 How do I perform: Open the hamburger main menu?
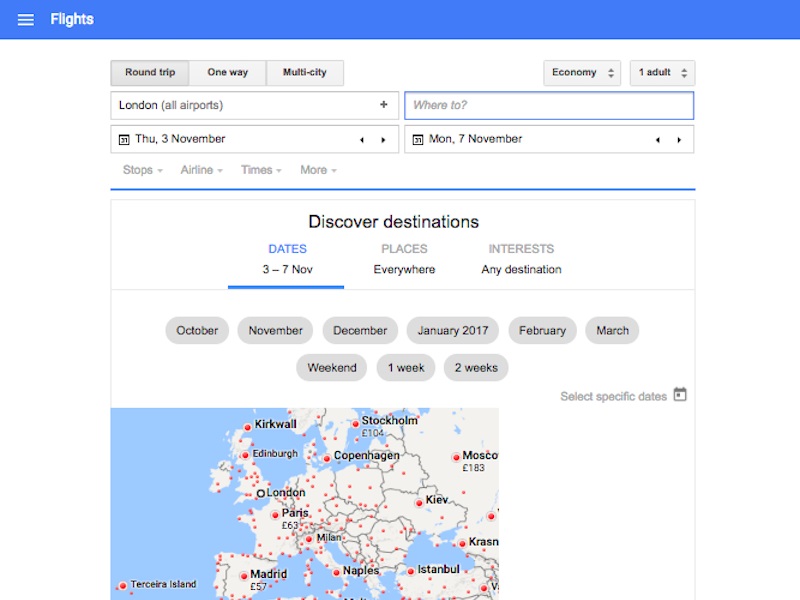click(26, 20)
